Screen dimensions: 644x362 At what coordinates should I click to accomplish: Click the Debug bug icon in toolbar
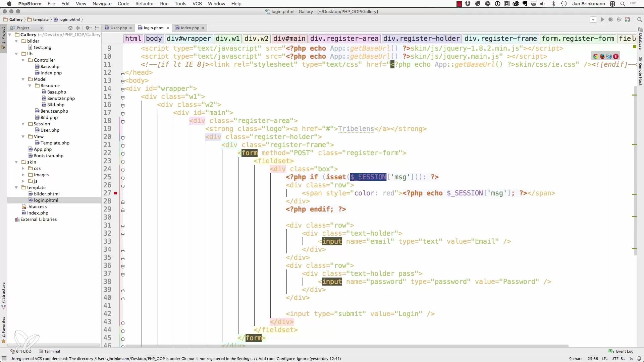pos(611,19)
